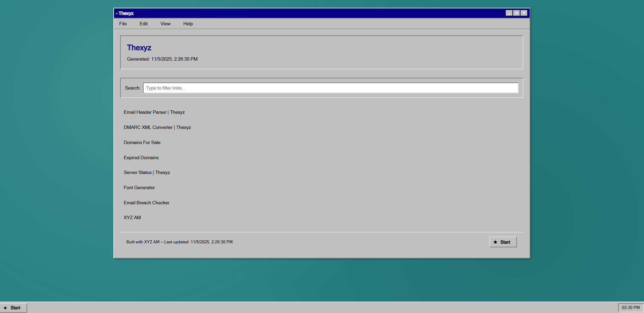Open the Edit menu
This screenshot has width=644, height=313.
pyautogui.click(x=143, y=24)
